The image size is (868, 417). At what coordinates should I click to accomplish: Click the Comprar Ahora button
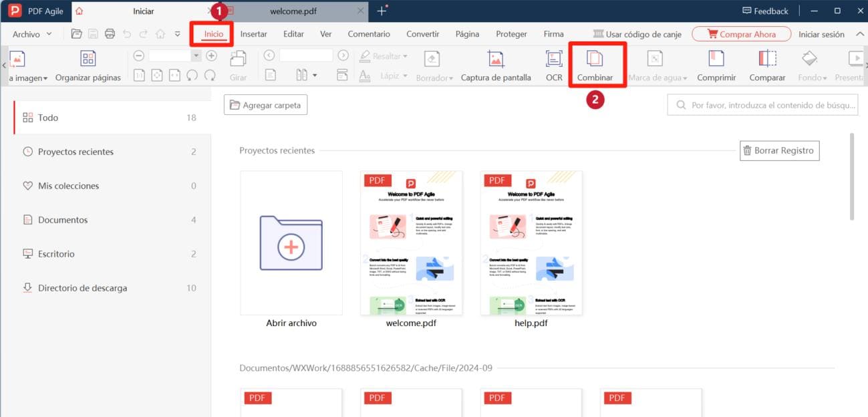click(741, 34)
